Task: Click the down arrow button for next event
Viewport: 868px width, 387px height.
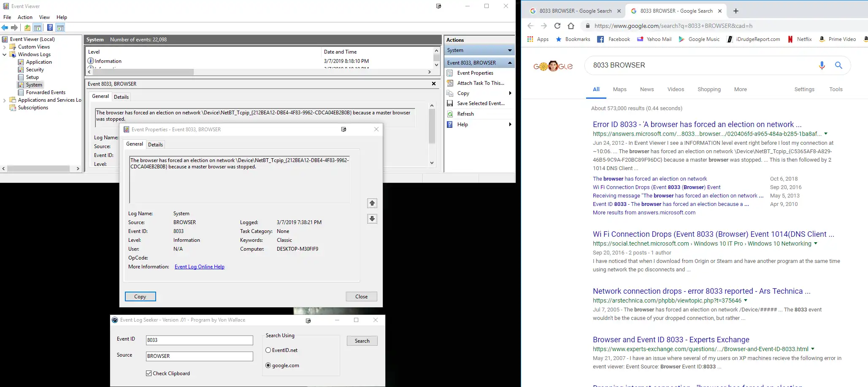Action: 372,219
